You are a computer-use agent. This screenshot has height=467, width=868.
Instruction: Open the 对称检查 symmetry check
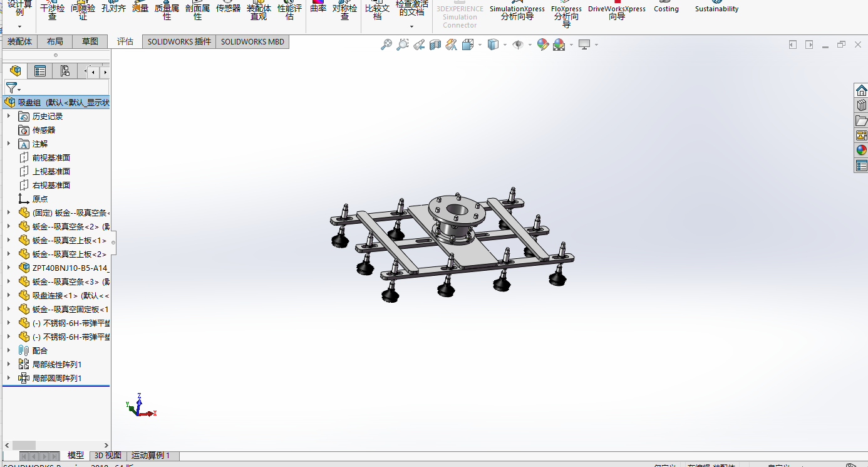click(344, 11)
